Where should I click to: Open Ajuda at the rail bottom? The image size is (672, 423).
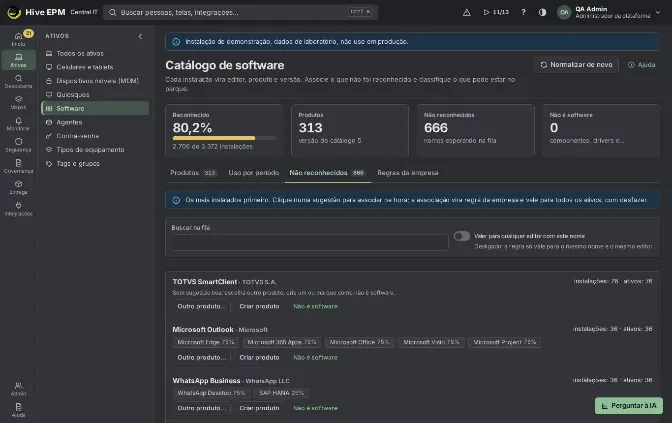(18, 410)
